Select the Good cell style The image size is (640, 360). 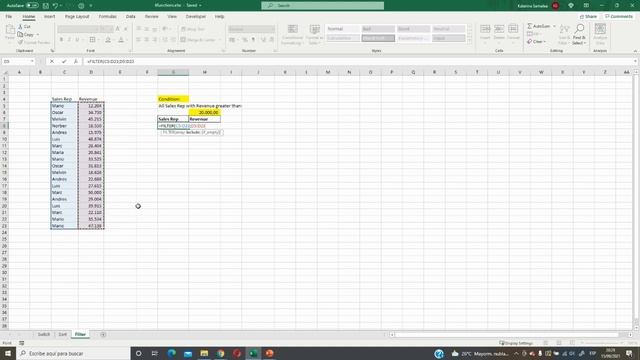(413, 29)
